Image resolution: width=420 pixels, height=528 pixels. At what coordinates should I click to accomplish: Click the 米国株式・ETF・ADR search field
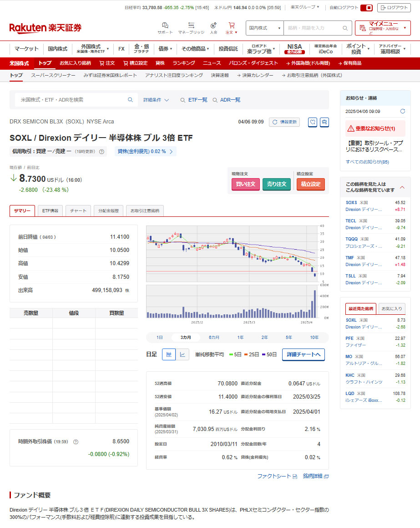point(73,100)
